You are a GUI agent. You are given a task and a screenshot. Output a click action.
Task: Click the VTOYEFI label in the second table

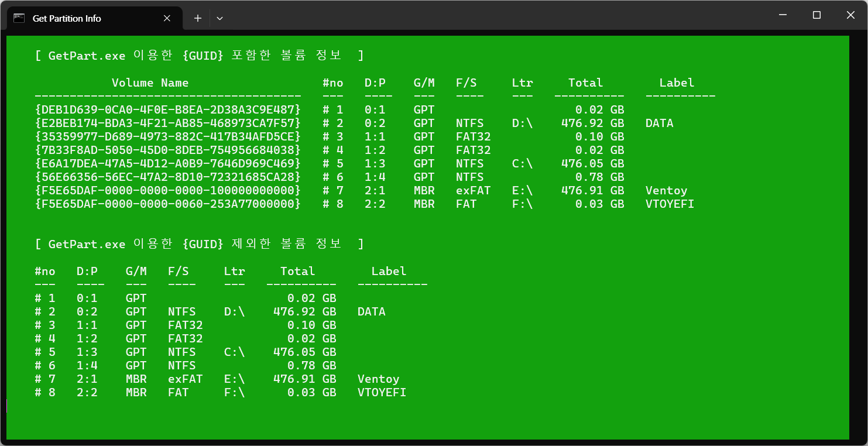pyautogui.click(x=382, y=392)
